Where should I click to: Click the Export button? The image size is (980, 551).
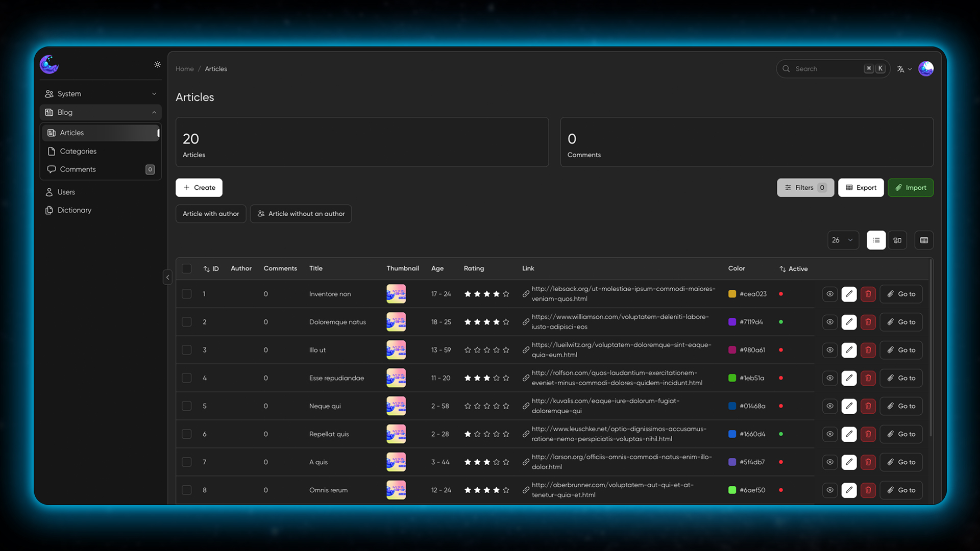point(861,188)
